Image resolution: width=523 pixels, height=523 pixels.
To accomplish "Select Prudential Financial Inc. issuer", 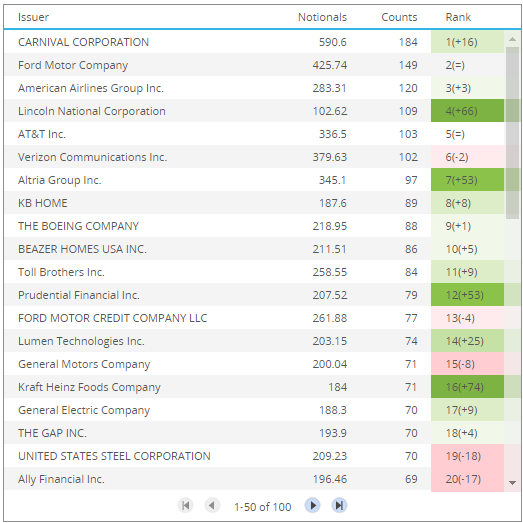I will (x=79, y=295).
